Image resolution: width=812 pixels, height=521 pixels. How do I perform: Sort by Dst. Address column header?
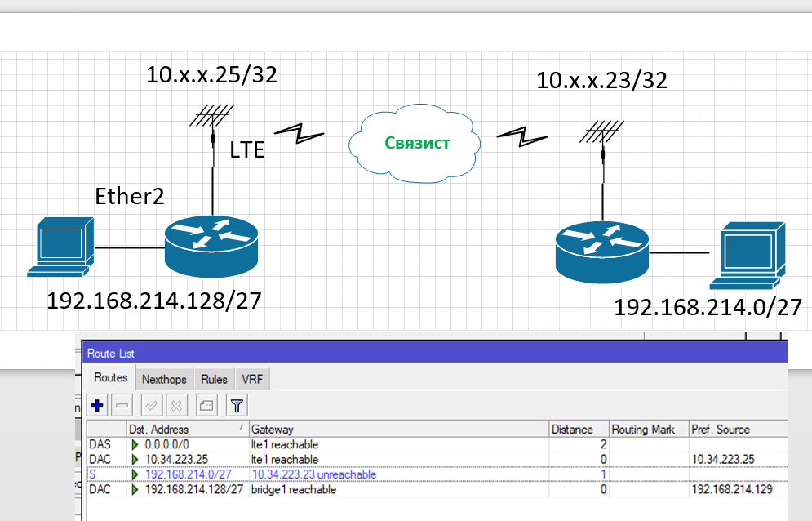(188, 430)
